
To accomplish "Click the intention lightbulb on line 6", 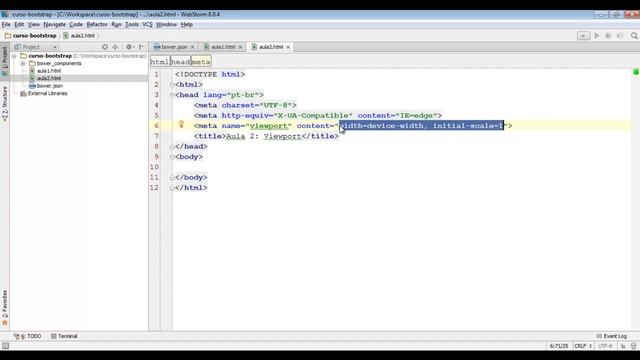I will [x=181, y=124].
